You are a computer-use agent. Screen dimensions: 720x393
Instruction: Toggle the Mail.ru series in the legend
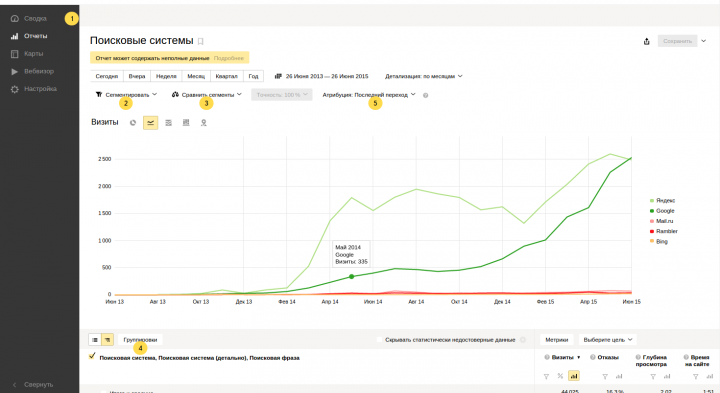click(661, 221)
